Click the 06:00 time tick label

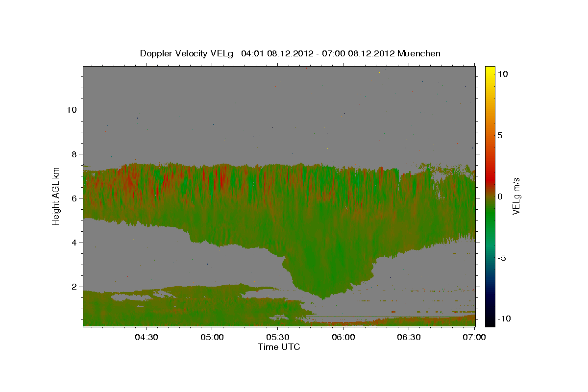(343, 338)
